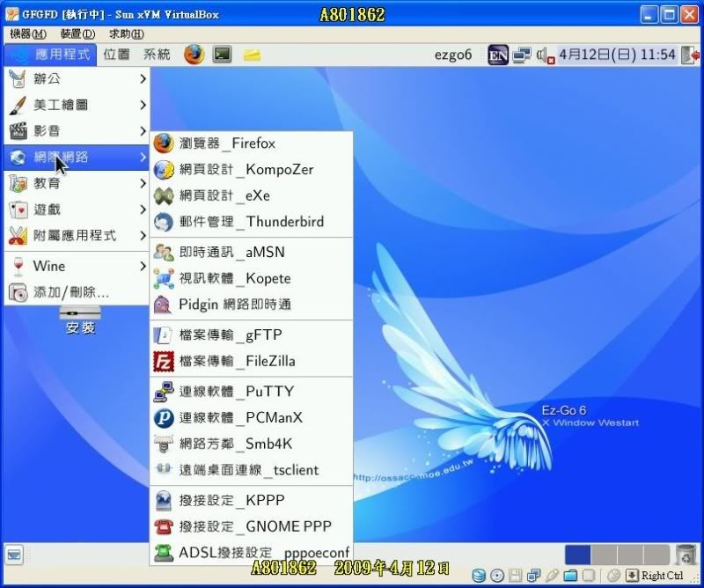This screenshot has width=704, height=588.
Task: Click the Kopete icon in the submenu
Action: pos(164,278)
